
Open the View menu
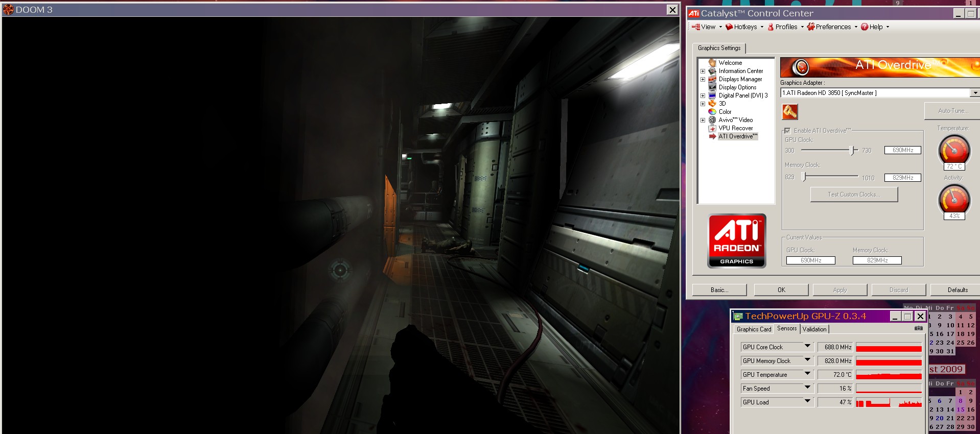click(x=707, y=27)
